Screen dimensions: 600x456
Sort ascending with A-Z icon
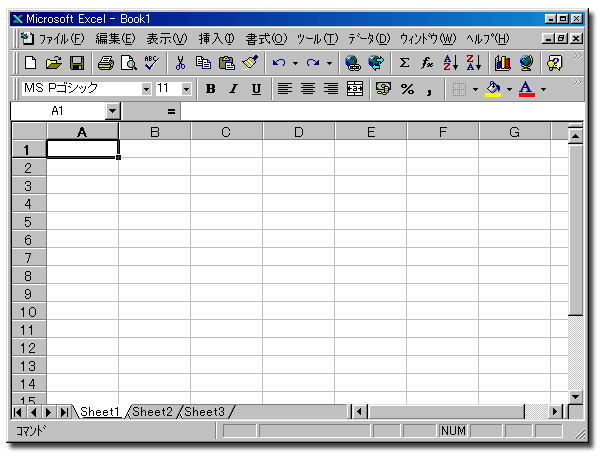coord(450,63)
